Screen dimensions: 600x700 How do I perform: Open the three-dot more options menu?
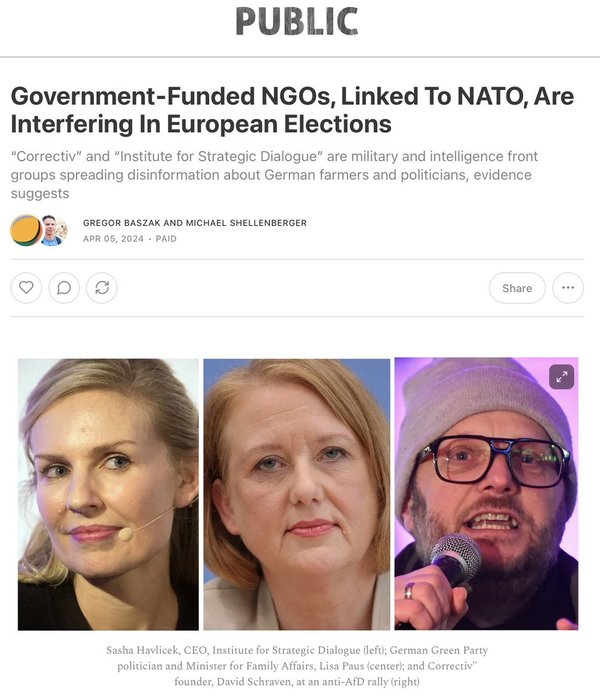click(x=568, y=288)
